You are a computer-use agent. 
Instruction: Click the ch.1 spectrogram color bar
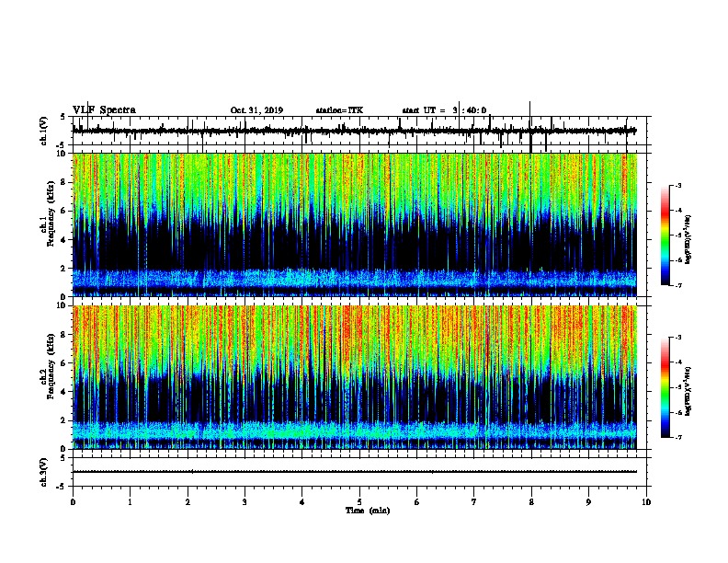pyautogui.click(x=665, y=236)
